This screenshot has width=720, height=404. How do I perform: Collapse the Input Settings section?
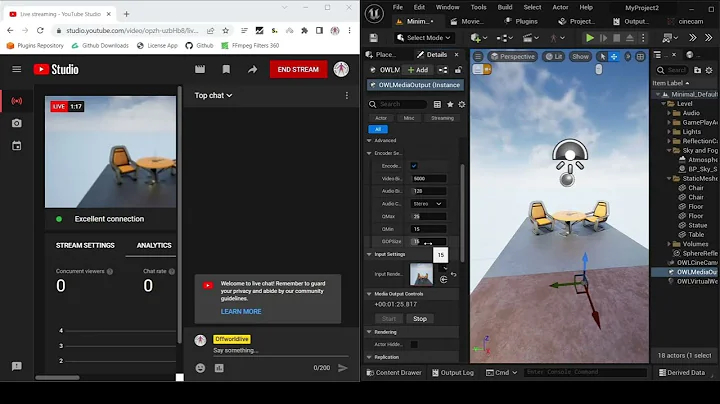(369, 254)
